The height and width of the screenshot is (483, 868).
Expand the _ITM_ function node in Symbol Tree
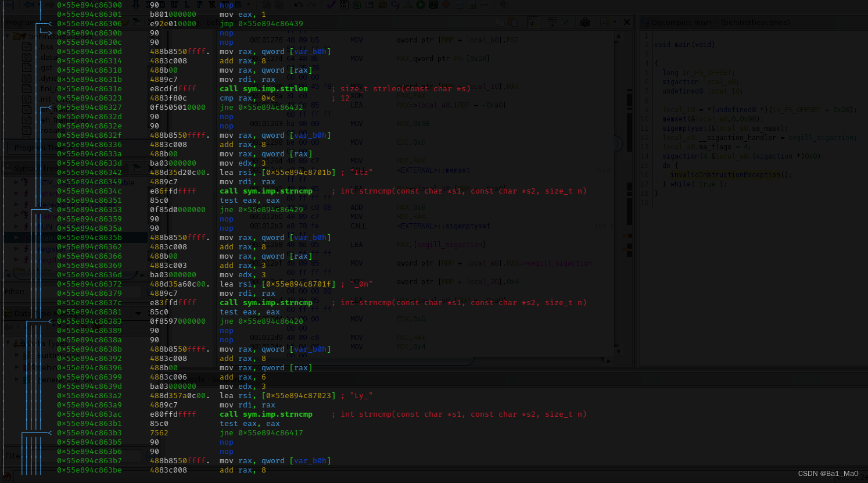tap(16, 182)
